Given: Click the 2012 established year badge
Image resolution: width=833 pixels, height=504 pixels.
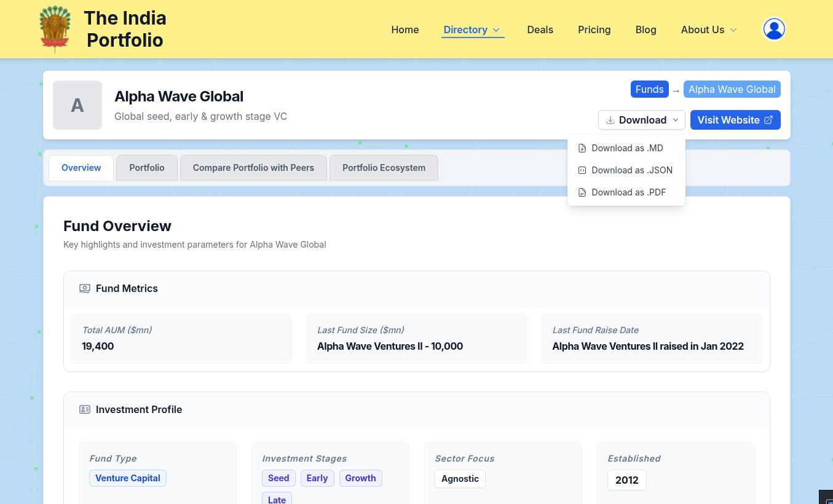Looking at the screenshot, I should tap(627, 480).
